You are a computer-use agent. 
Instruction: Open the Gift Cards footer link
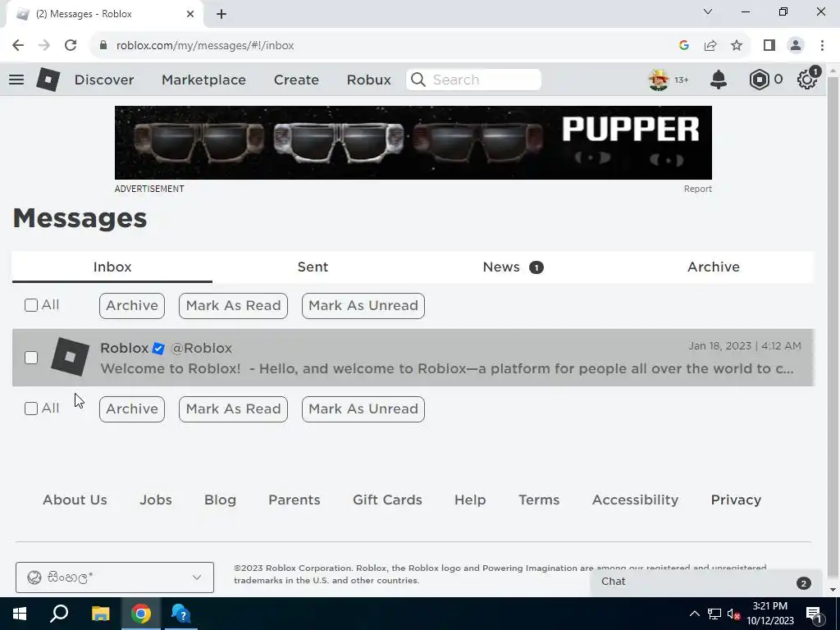(x=387, y=500)
